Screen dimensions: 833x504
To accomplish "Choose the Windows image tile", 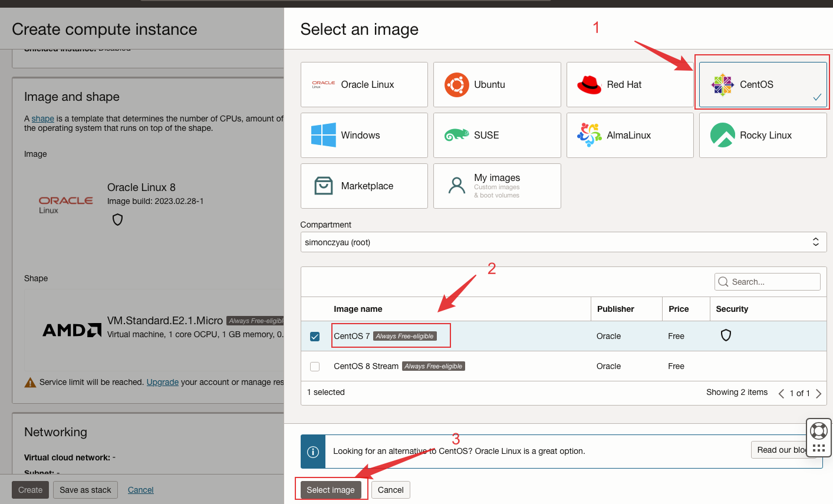I will click(364, 136).
